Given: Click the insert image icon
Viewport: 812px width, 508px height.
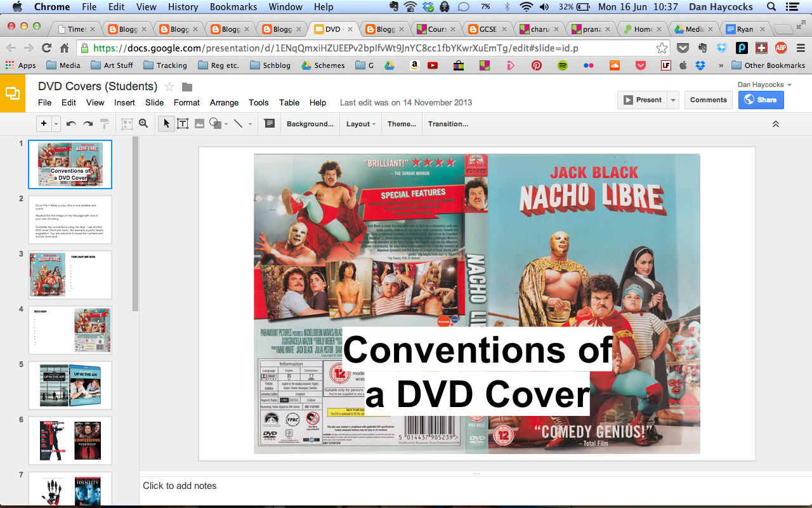Looking at the screenshot, I should [x=199, y=124].
